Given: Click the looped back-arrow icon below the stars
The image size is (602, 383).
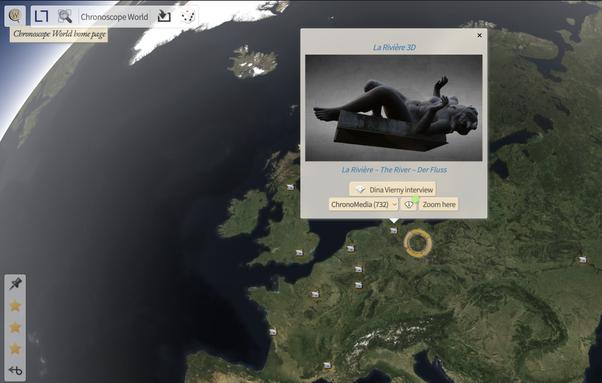Looking at the screenshot, I should [x=15, y=370].
